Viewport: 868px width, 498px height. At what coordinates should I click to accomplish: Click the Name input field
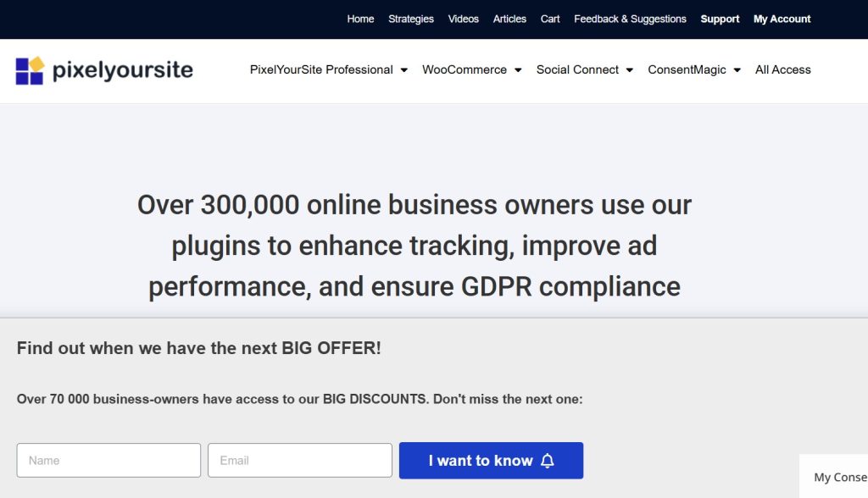(x=108, y=460)
